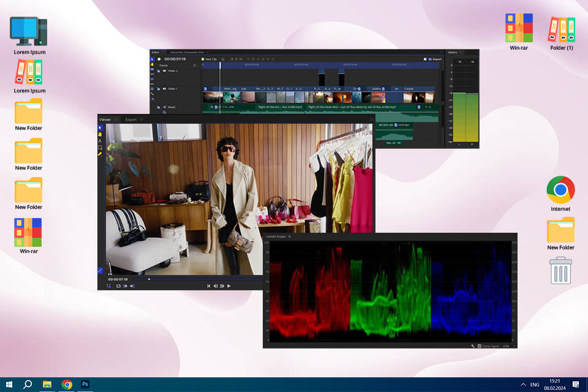The width and height of the screenshot is (588, 392).
Task: Select the rectangle mask tool in Viewer
Action: (100, 148)
